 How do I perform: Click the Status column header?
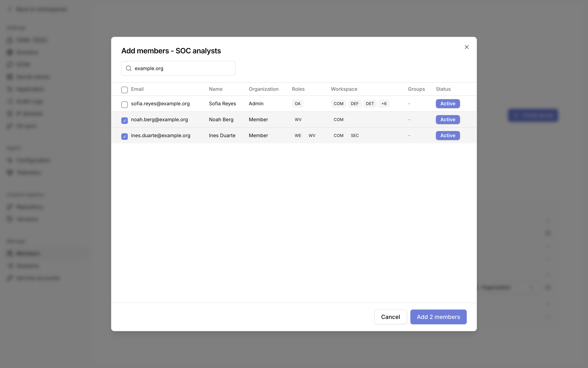(x=443, y=89)
